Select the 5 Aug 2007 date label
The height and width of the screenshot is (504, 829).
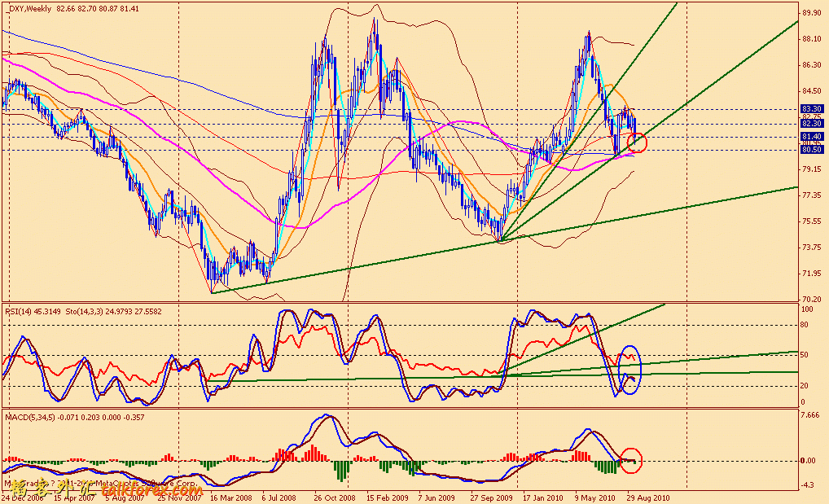coord(125,497)
